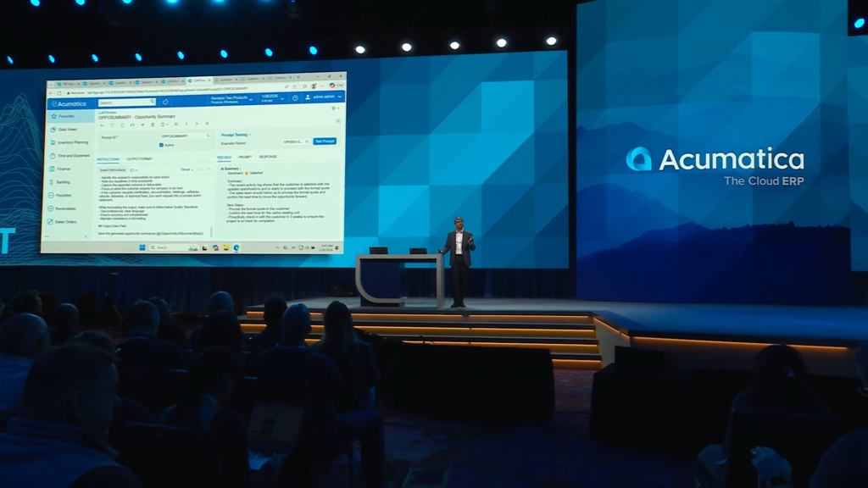Image resolution: width=868 pixels, height=488 pixels.
Task: Open the Time and Expenses workspace
Action: coord(72,156)
